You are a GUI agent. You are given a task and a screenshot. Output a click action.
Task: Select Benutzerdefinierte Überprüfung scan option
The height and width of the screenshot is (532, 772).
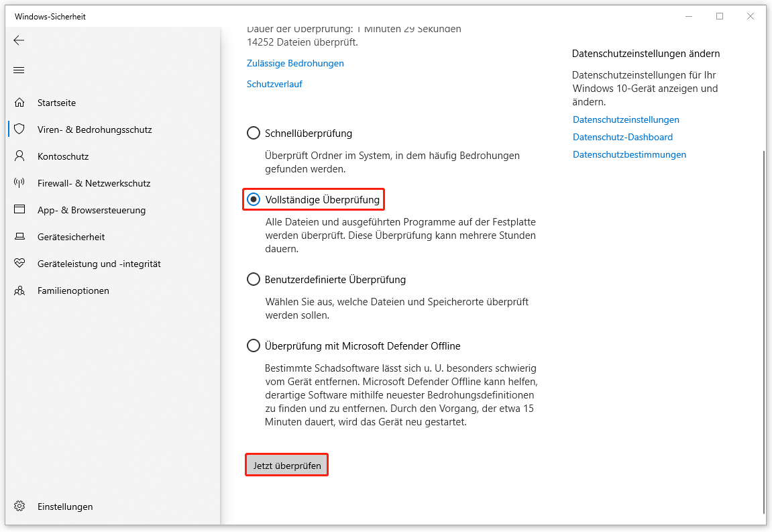253,279
